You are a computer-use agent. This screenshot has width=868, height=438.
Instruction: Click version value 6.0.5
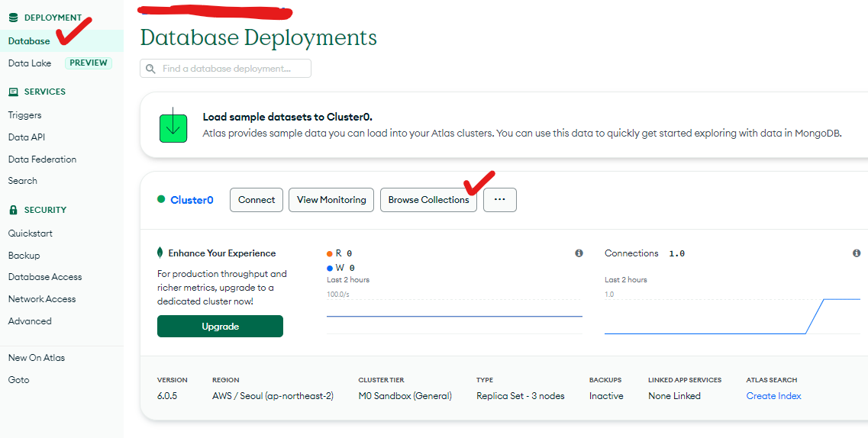167,396
